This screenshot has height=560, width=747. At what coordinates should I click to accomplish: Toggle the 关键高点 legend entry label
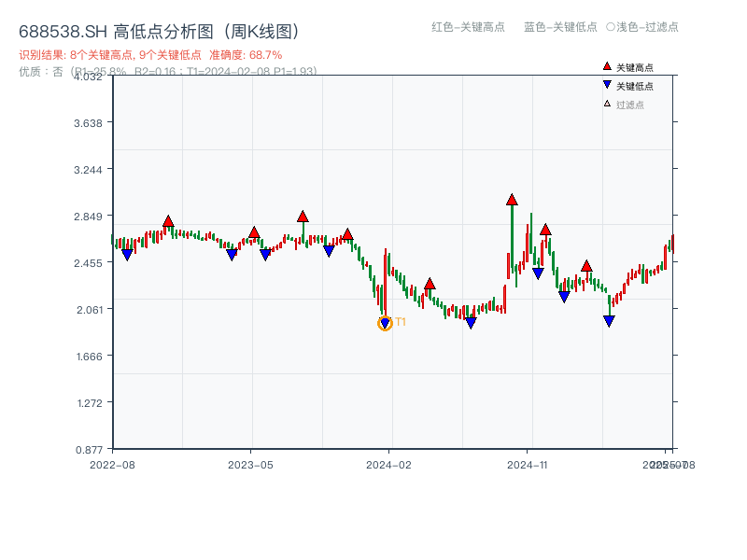tap(635, 68)
